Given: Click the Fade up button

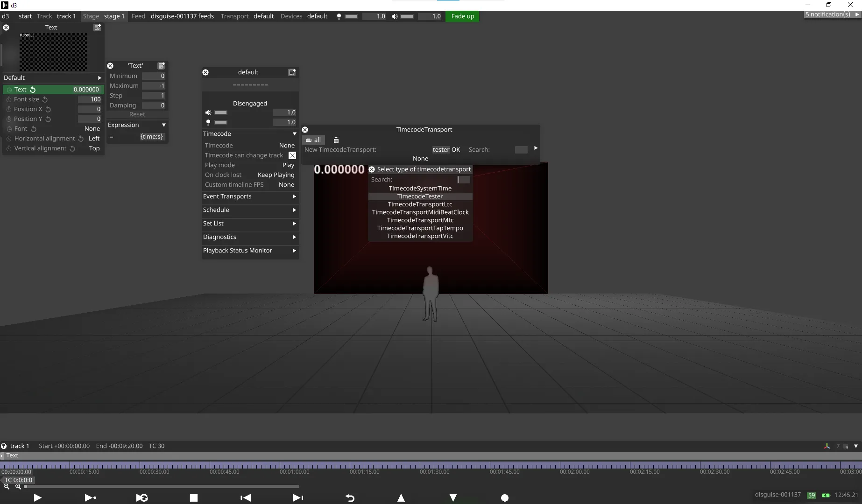Looking at the screenshot, I should [x=462, y=16].
